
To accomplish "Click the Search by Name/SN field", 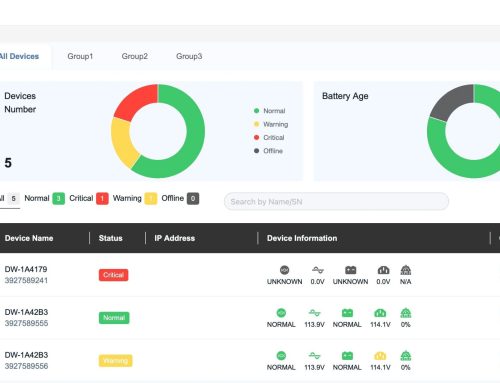I will 336,201.
